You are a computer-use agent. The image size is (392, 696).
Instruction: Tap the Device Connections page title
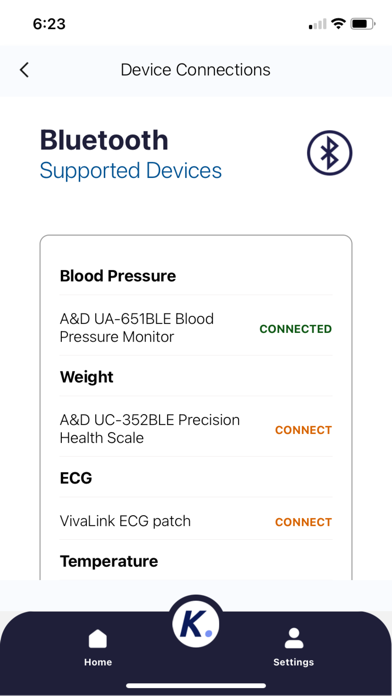pyautogui.click(x=195, y=70)
